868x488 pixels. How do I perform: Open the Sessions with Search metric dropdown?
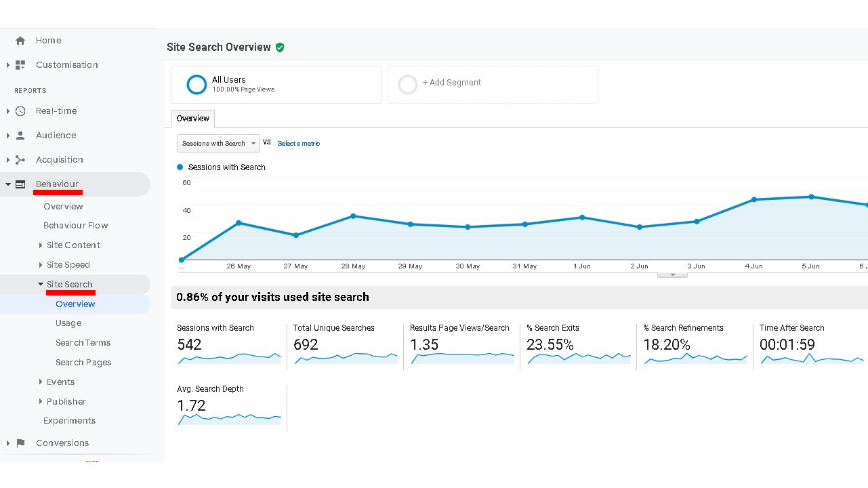tap(218, 144)
